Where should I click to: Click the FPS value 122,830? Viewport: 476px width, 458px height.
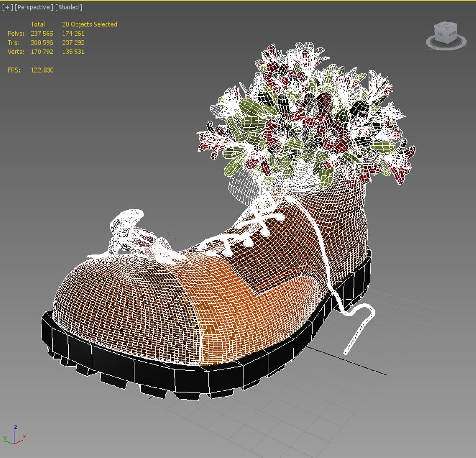[x=42, y=70]
